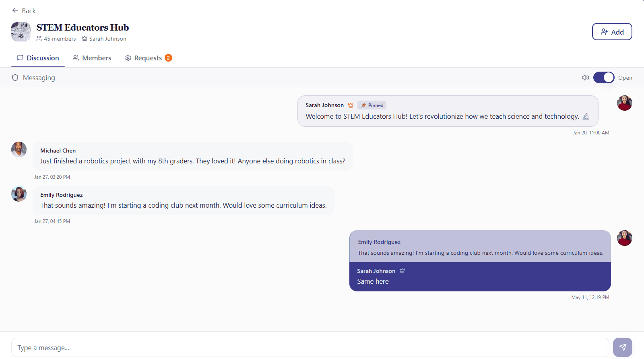Viewport: 644px width, 359px height.
Task: Click the speaker sound icon
Action: click(x=585, y=78)
